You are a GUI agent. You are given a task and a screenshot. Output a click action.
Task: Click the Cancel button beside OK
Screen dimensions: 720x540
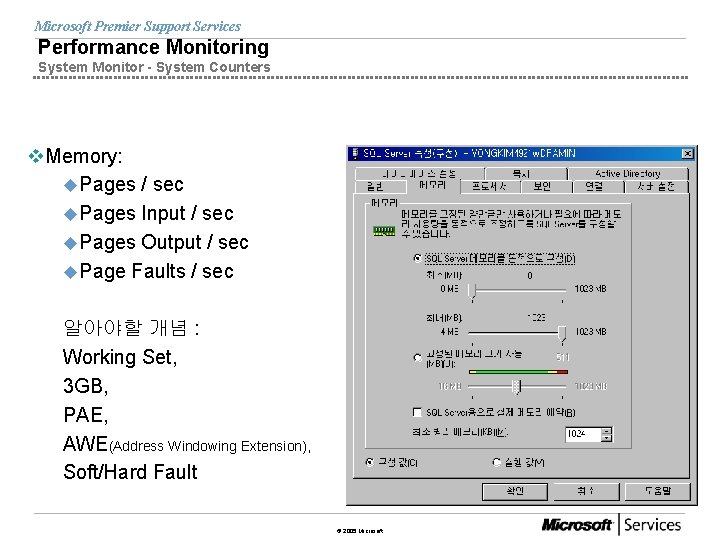[586, 491]
